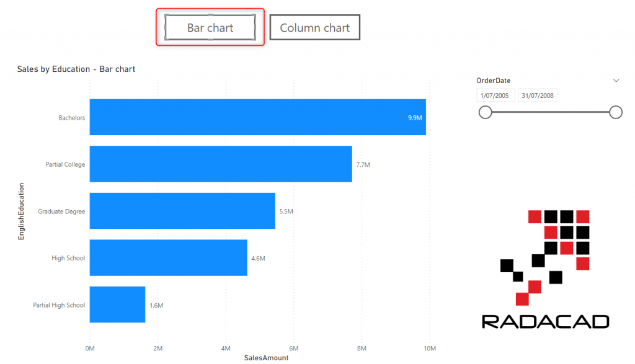The height and width of the screenshot is (364, 635).
Task: Select the "Sales by Education - Bar chart" title
Action: (x=76, y=69)
